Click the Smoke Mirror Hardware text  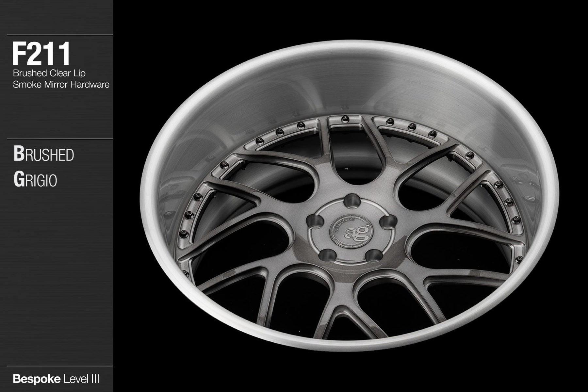point(61,85)
